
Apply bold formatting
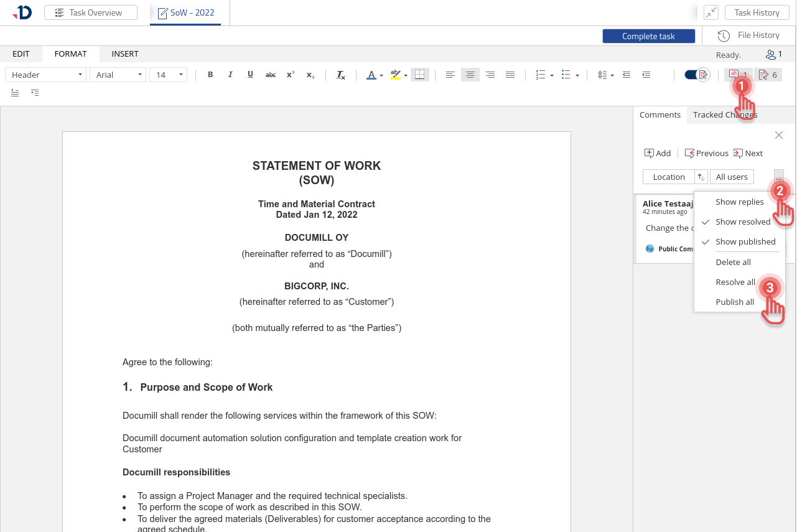pos(210,75)
